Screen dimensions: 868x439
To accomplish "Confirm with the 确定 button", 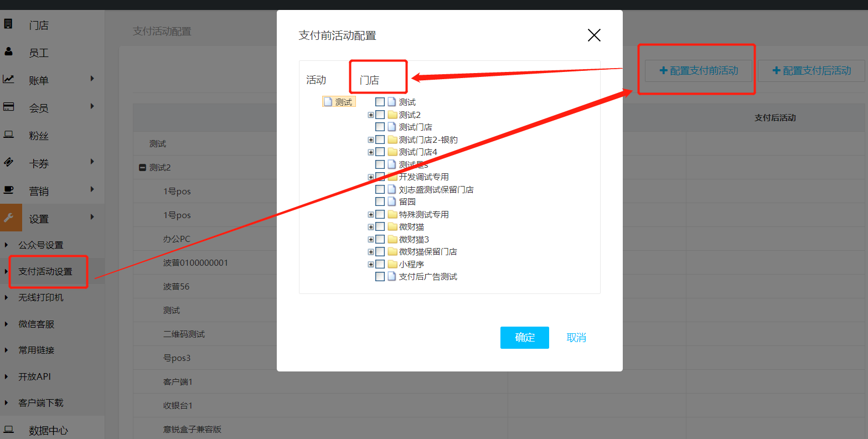I will [x=525, y=338].
